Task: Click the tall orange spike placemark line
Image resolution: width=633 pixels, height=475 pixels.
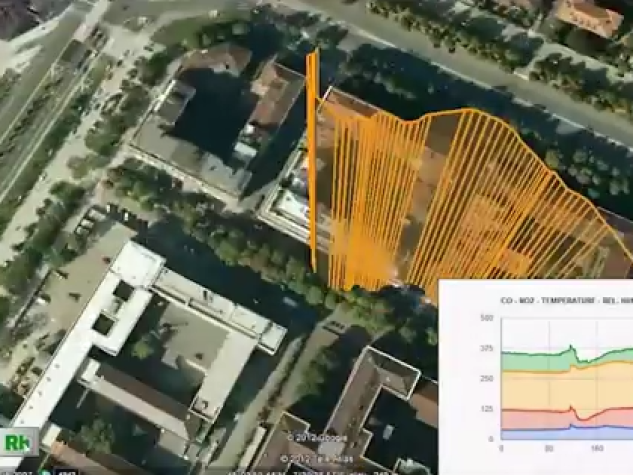Action: [x=312, y=159]
